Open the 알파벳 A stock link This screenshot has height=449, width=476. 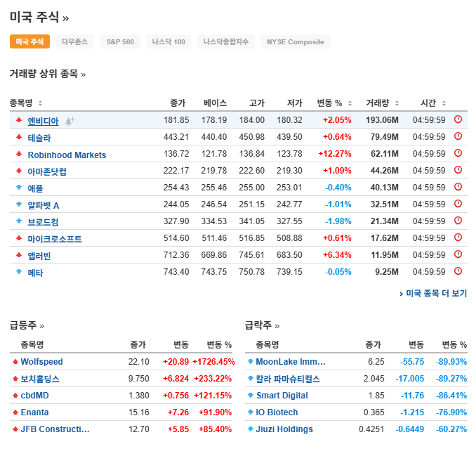(x=44, y=205)
